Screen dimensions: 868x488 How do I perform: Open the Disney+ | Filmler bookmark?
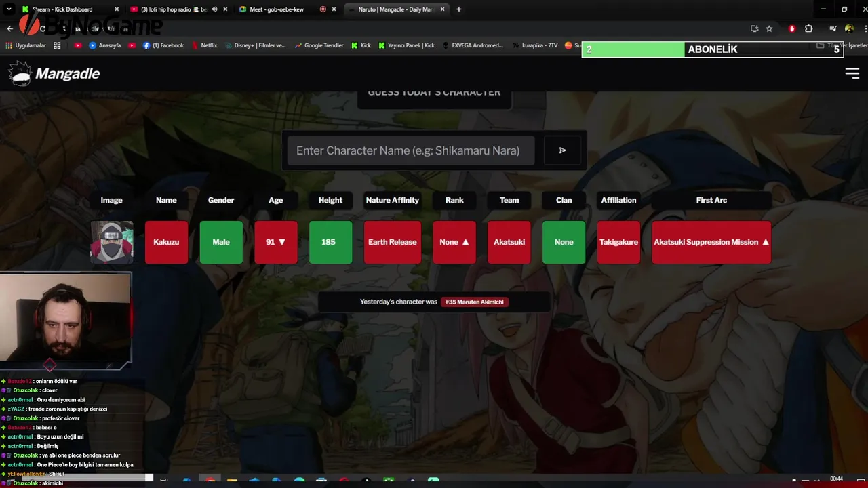pos(256,45)
